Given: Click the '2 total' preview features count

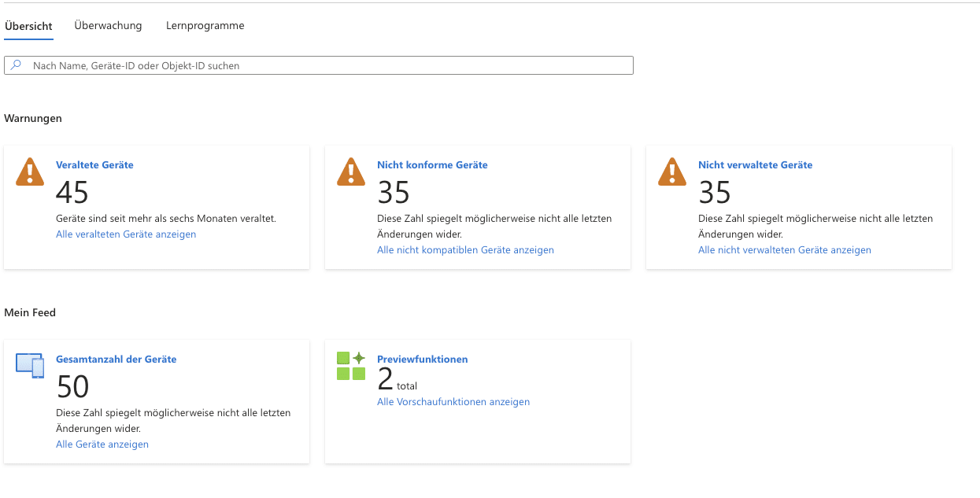Looking at the screenshot, I should coord(398,380).
